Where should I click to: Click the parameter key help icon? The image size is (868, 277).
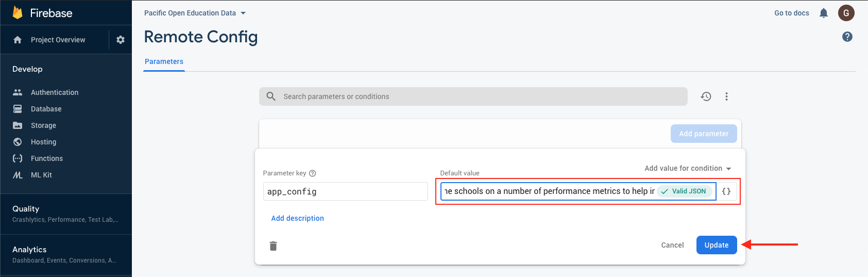point(312,173)
